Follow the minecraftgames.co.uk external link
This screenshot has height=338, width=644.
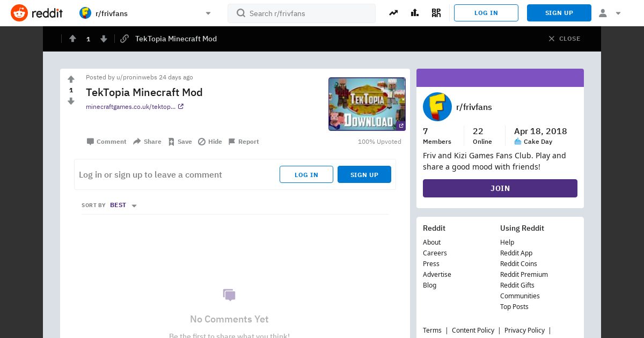tap(135, 107)
